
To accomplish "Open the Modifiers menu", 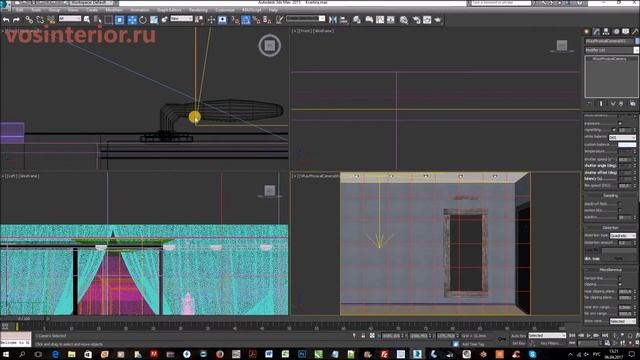I will 114,10.
